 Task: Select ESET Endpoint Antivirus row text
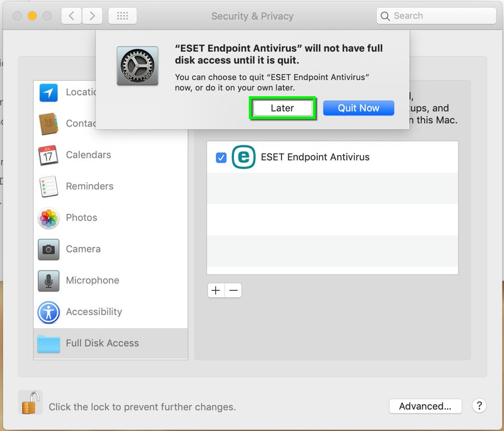pos(315,157)
